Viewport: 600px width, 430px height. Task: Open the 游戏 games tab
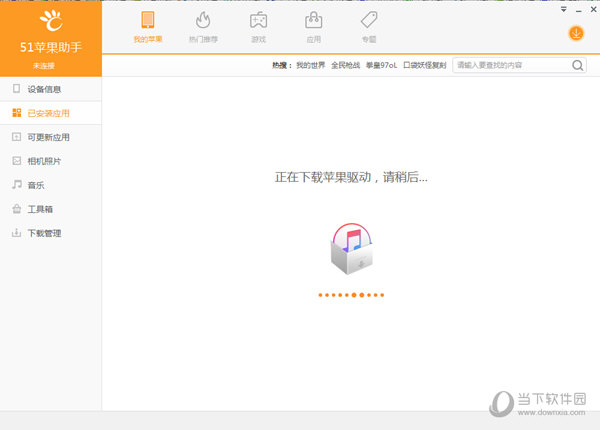[x=259, y=27]
